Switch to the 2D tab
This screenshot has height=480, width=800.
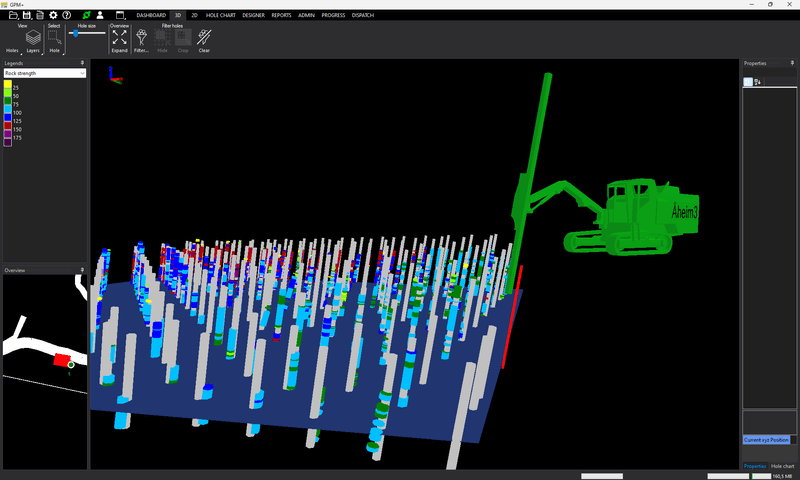point(194,15)
